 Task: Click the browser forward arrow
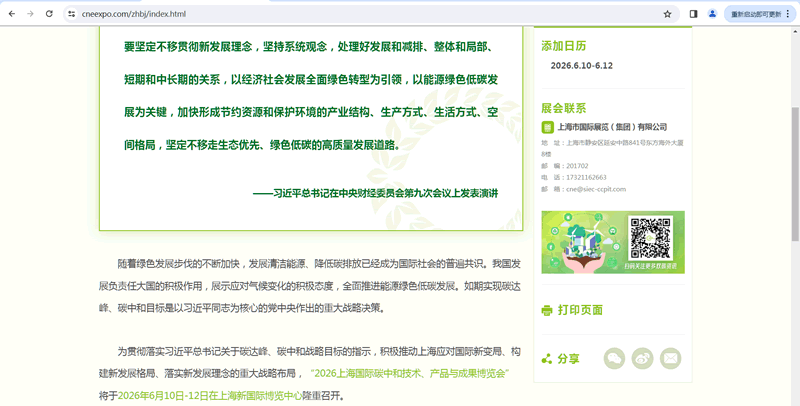pyautogui.click(x=30, y=14)
